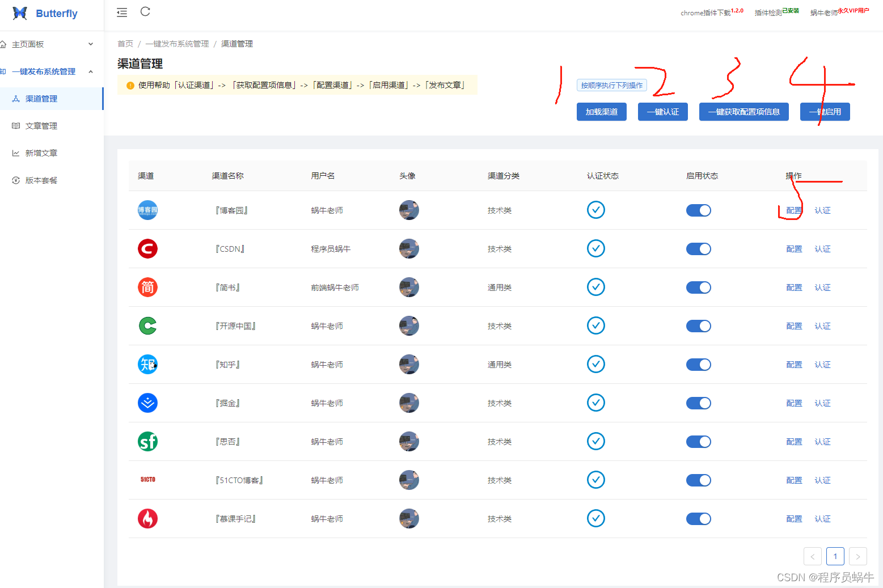Click the 博客园 channel logo
883x588 pixels.
point(147,210)
